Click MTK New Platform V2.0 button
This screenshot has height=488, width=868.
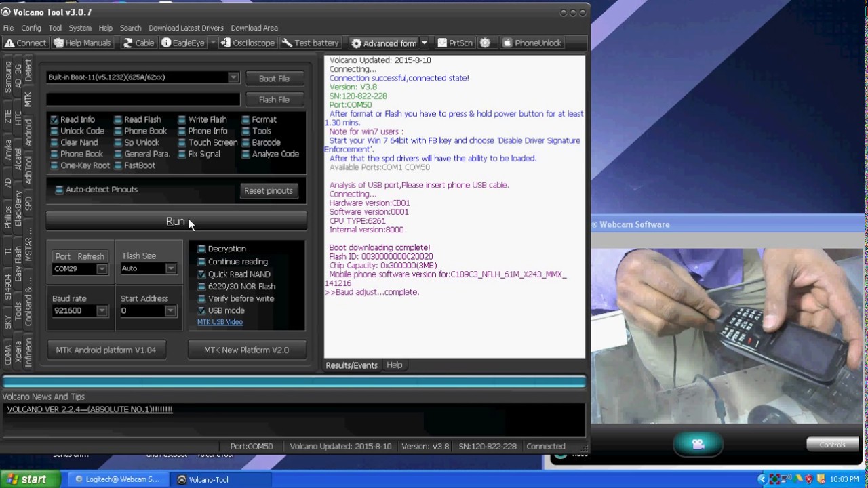pos(246,350)
